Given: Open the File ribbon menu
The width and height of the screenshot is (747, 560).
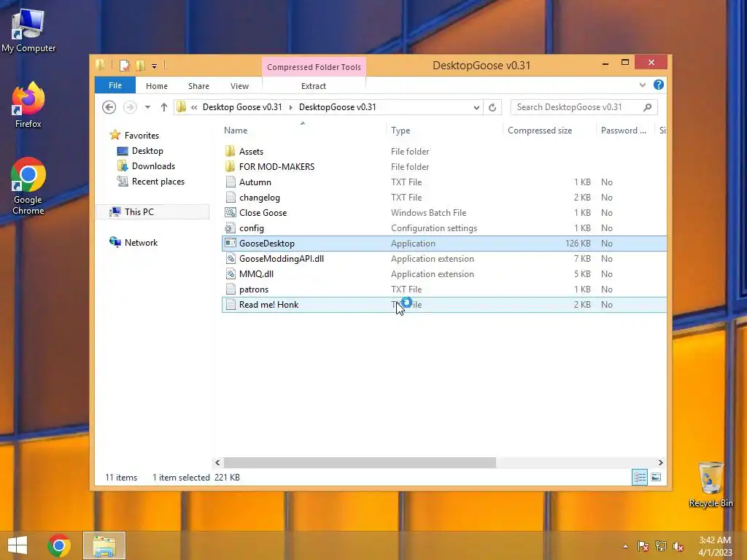Looking at the screenshot, I should [115, 85].
